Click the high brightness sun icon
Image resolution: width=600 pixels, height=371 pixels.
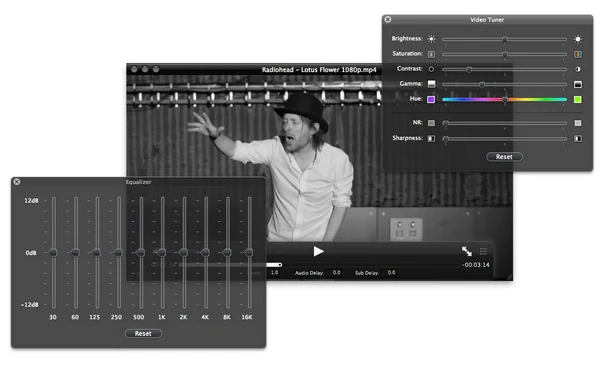coord(578,39)
